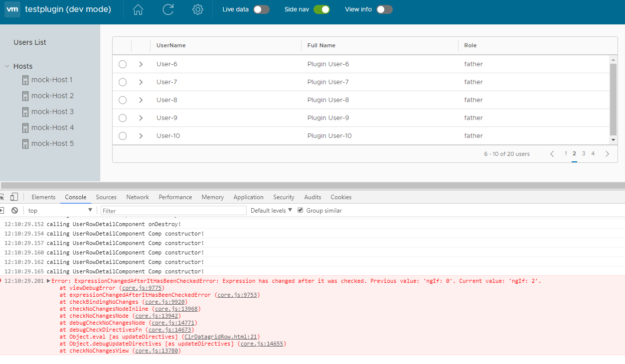The image size is (625, 364).
Task: Click the datagrid vertical scrollbar thumb
Action: [614, 99]
